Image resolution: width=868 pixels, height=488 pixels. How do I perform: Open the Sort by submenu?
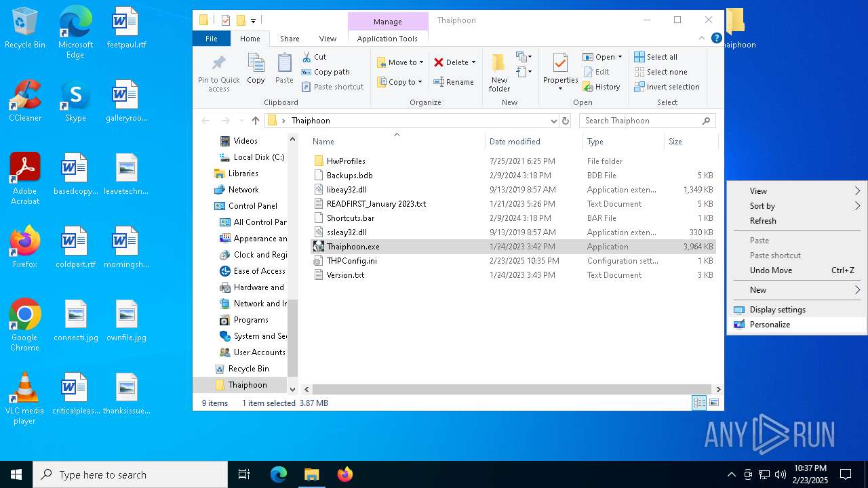click(797, 206)
